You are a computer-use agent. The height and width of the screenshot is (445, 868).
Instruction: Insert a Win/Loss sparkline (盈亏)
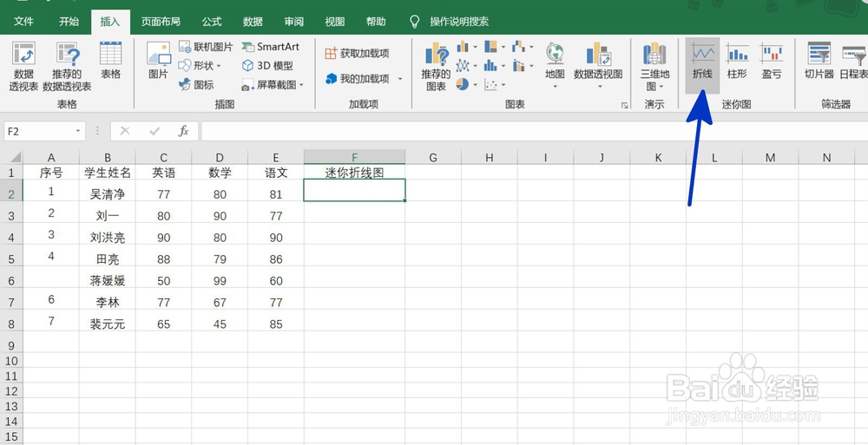pos(771,62)
